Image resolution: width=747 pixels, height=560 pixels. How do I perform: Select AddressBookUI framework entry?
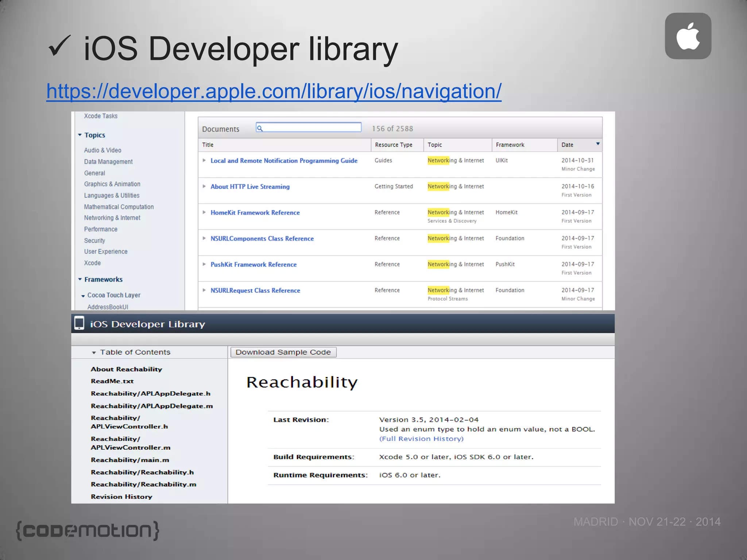point(108,307)
